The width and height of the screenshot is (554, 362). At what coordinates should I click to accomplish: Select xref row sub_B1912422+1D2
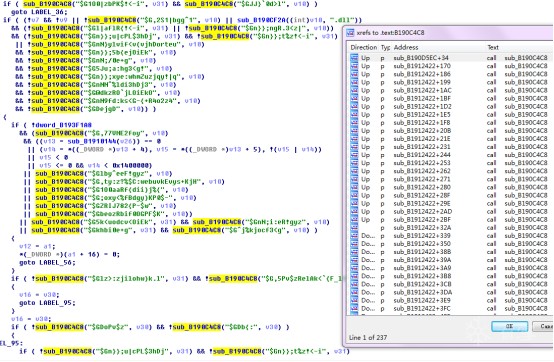pyautogui.click(x=452, y=107)
